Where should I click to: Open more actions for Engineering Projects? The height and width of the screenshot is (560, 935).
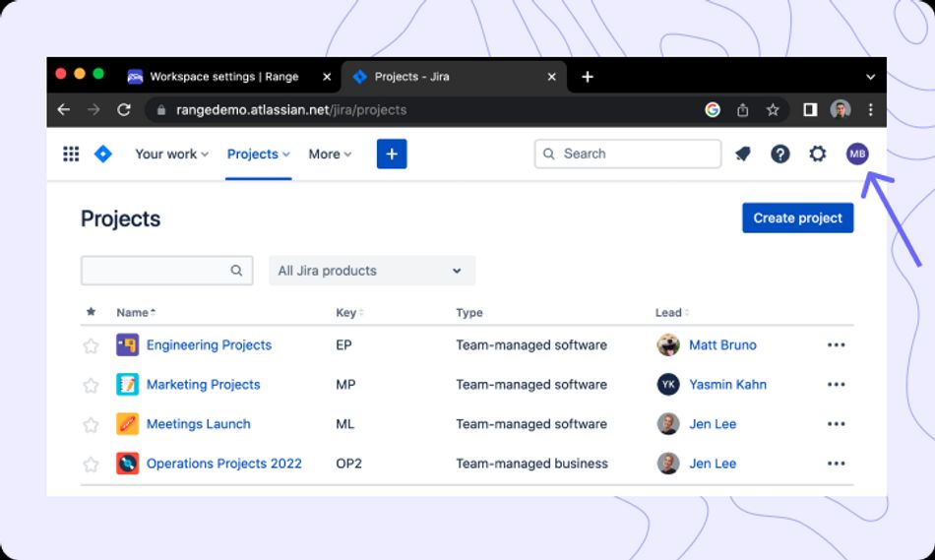[x=836, y=344]
